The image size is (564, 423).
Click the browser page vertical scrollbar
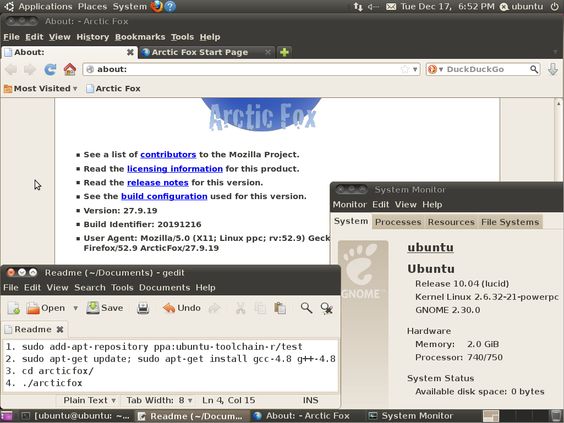559,140
